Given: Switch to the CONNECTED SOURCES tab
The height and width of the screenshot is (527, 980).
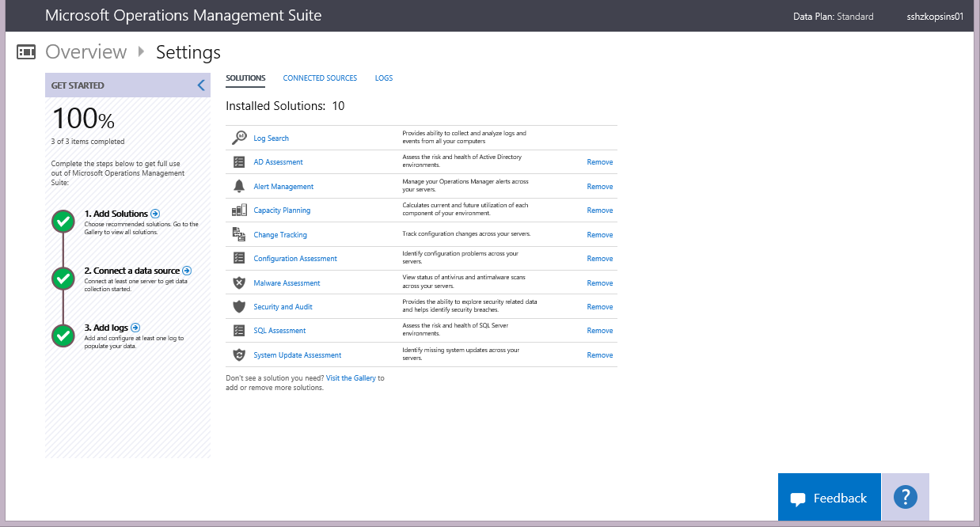Looking at the screenshot, I should pos(320,78).
